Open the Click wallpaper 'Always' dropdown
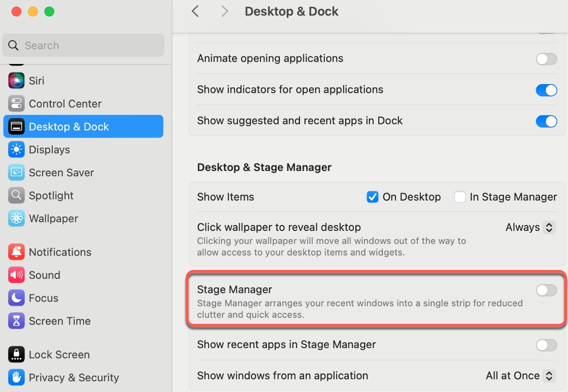568x392 pixels. coord(530,227)
